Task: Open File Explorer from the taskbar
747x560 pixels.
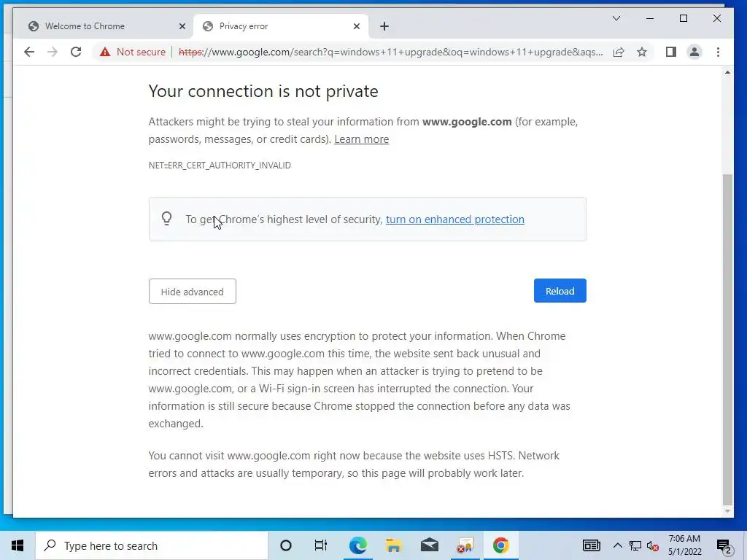Action: pos(394,545)
